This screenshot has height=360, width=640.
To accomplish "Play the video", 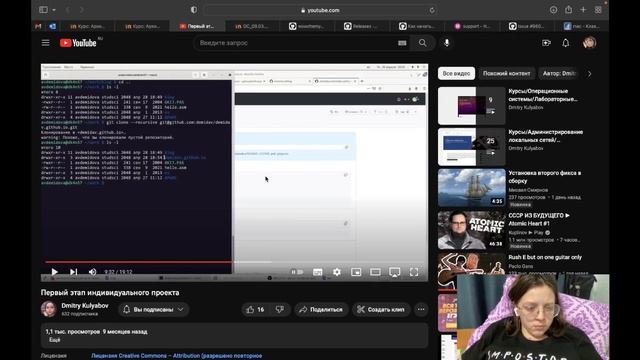I will pyautogui.click(x=54, y=272).
